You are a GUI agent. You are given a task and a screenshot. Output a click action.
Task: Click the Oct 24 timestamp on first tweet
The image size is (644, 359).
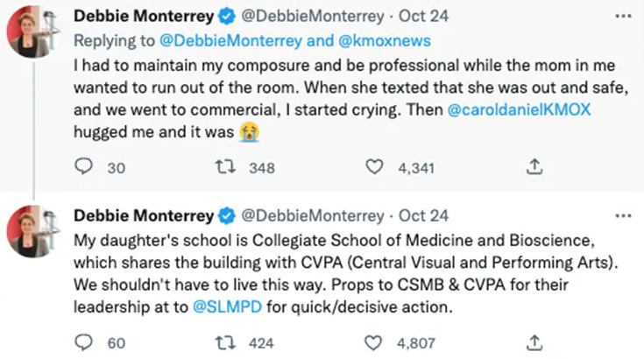coord(424,16)
